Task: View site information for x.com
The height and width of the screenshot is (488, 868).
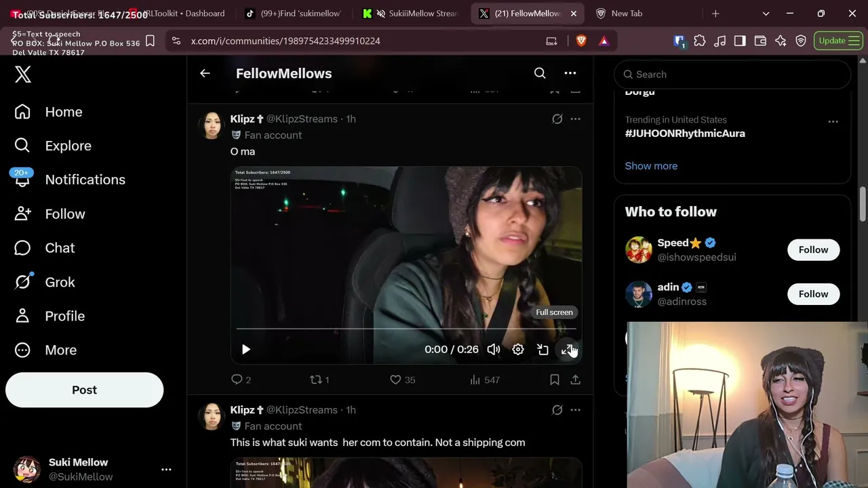Action: coord(176,41)
